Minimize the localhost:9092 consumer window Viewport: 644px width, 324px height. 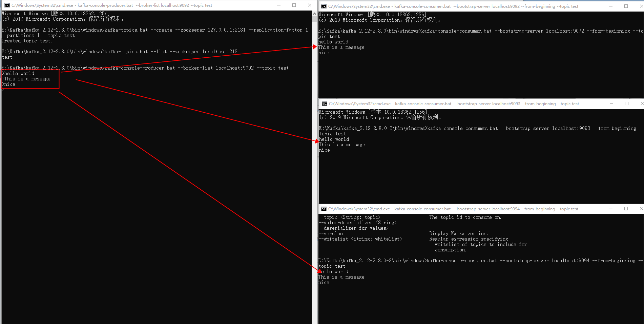point(611,6)
